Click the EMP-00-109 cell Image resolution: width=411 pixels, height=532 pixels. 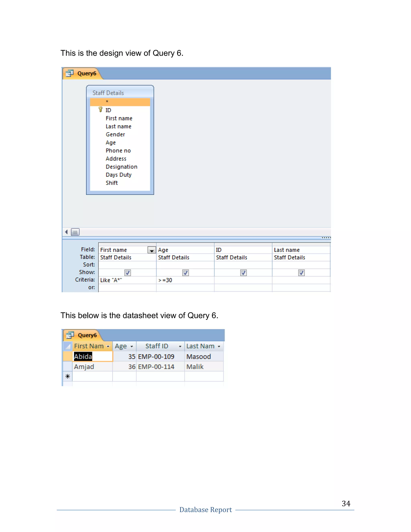(160, 356)
